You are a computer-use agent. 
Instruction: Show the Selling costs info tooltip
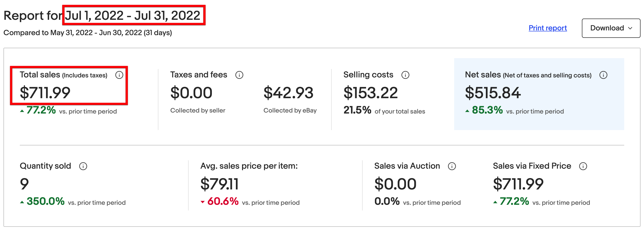[405, 75]
